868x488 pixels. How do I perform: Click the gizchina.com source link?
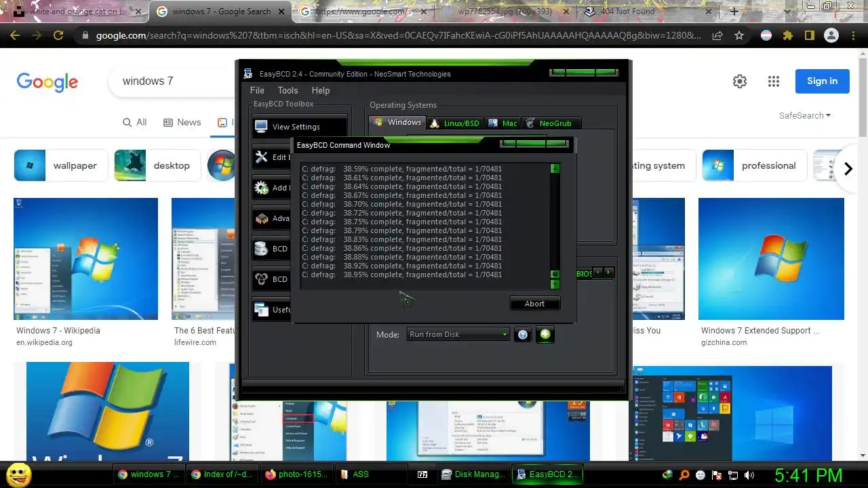pos(724,342)
